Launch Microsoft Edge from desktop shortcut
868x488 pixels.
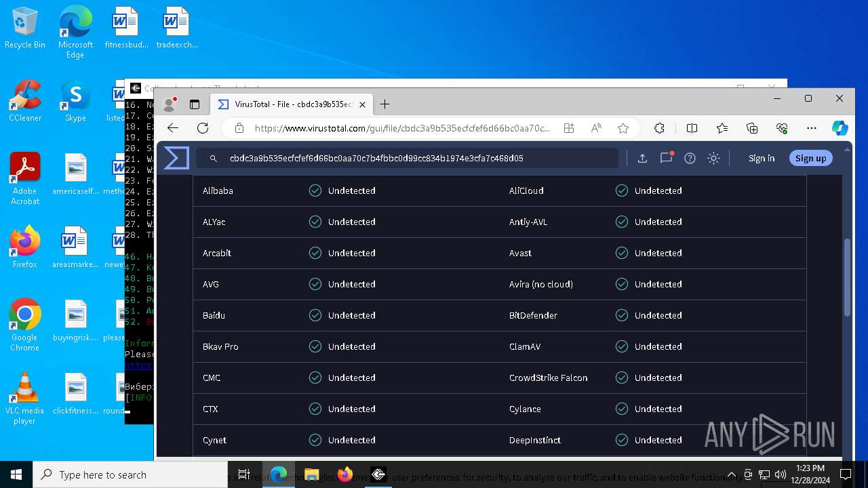[75, 32]
